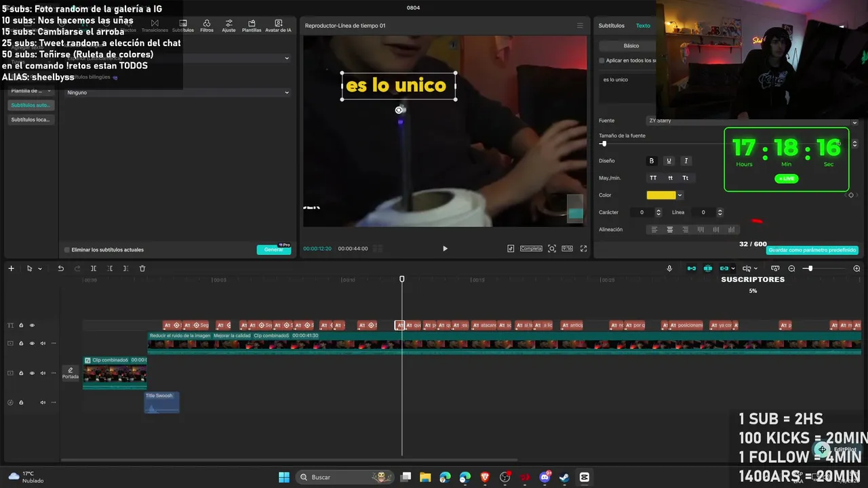Select Subtítulos locales in the left sidebar
The width and height of the screenshot is (868, 488).
pyautogui.click(x=31, y=119)
